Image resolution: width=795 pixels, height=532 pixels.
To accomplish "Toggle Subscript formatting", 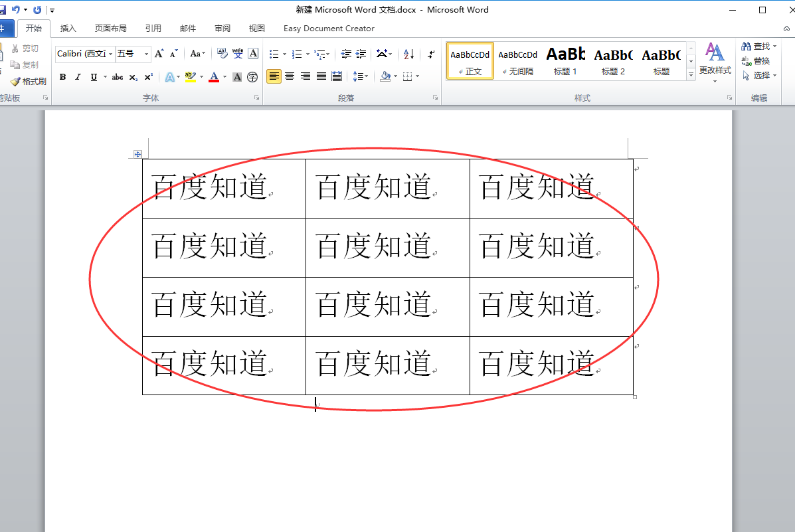I will (x=133, y=77).
